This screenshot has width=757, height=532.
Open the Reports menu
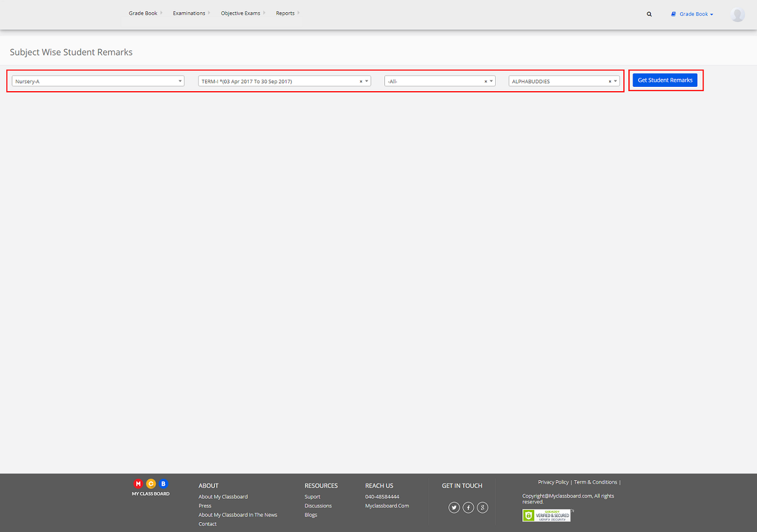click(286, 13)
